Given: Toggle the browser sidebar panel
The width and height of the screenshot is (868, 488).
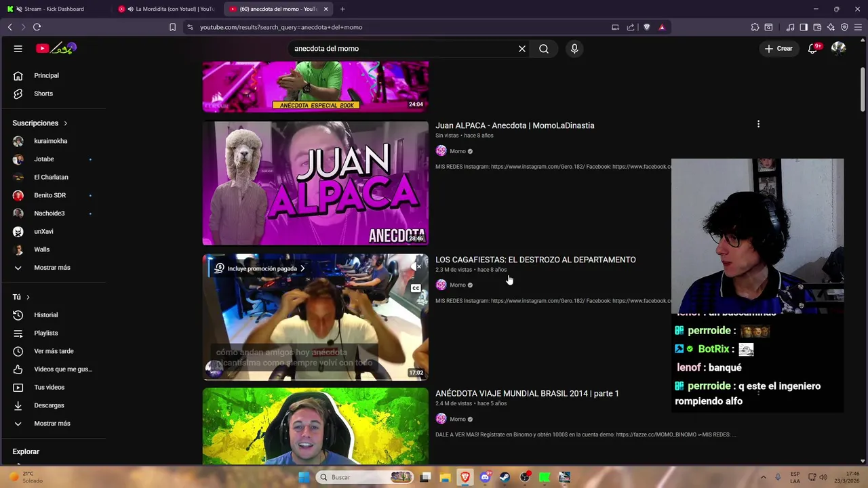Looking at the screenshot, I should pyautogui.click(x=804, y=27).
